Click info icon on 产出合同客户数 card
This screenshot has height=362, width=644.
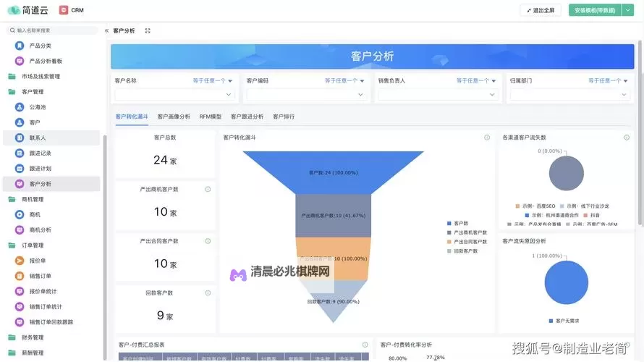point(208,241)
